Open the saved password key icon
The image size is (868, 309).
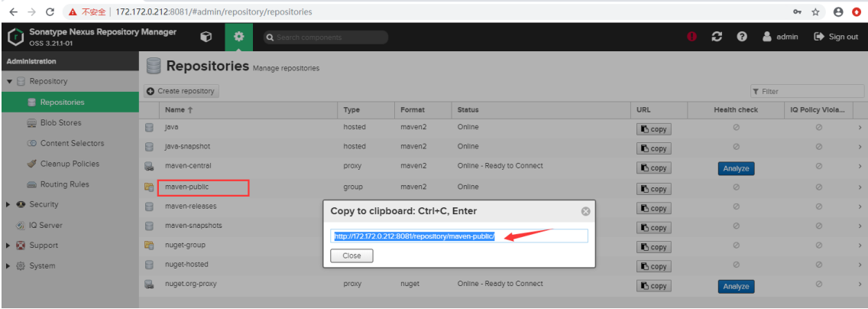pos(797,11)
